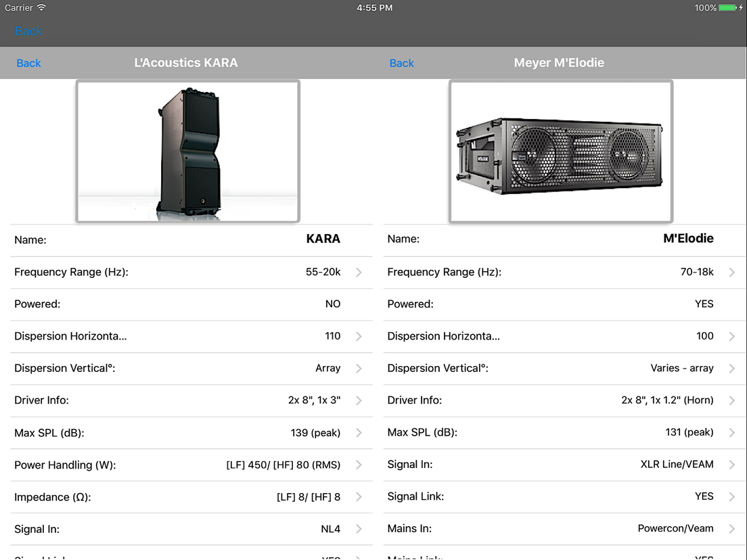Image resolution: width=747 pixels, height=560 pixels.
Task: Expand KARA Signal In NL4 chevron
Action: tap(359, 529)
